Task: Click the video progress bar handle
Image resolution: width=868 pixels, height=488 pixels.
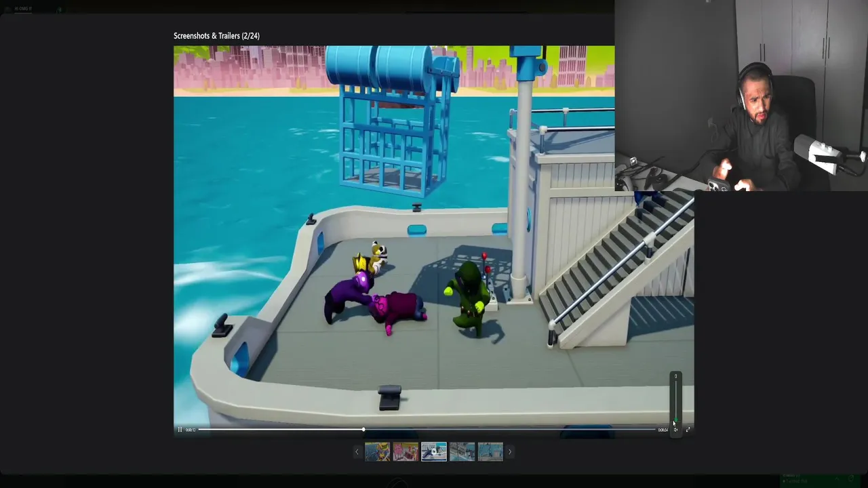Action: [363, 430]
